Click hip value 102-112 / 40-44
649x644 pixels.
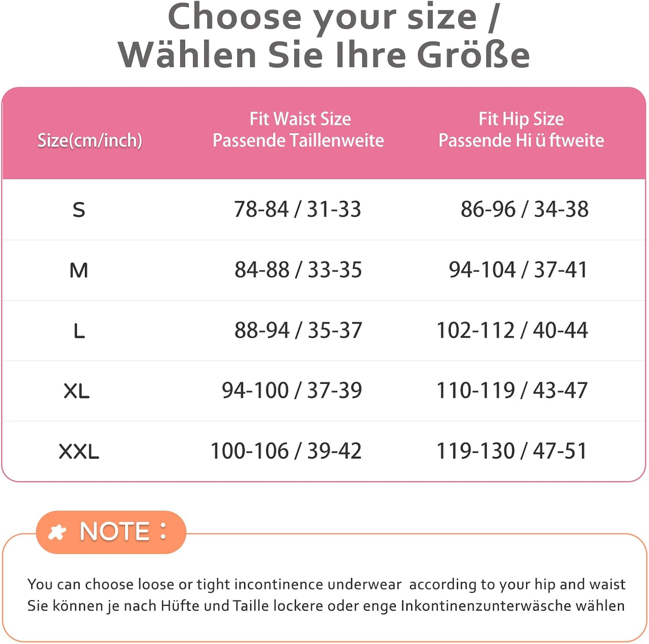click(x=512, y=330)
